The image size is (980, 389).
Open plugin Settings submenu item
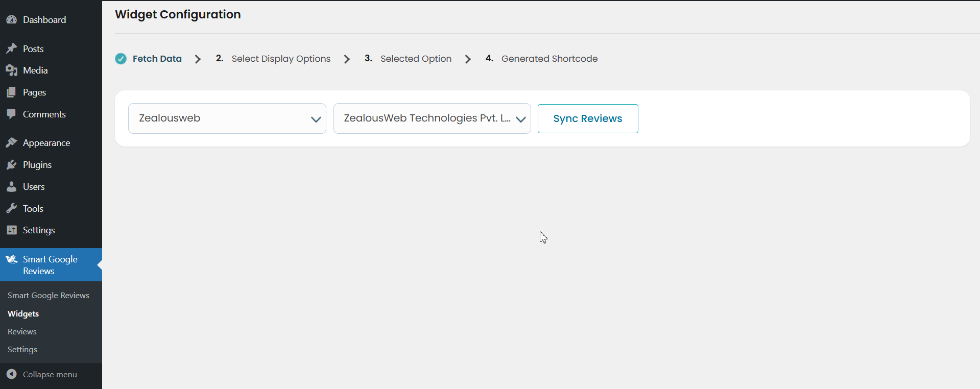tap(22, 350)
